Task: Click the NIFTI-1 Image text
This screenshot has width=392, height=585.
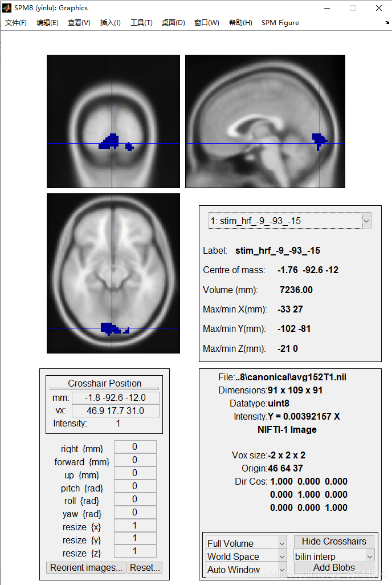Action: point(287,429)
